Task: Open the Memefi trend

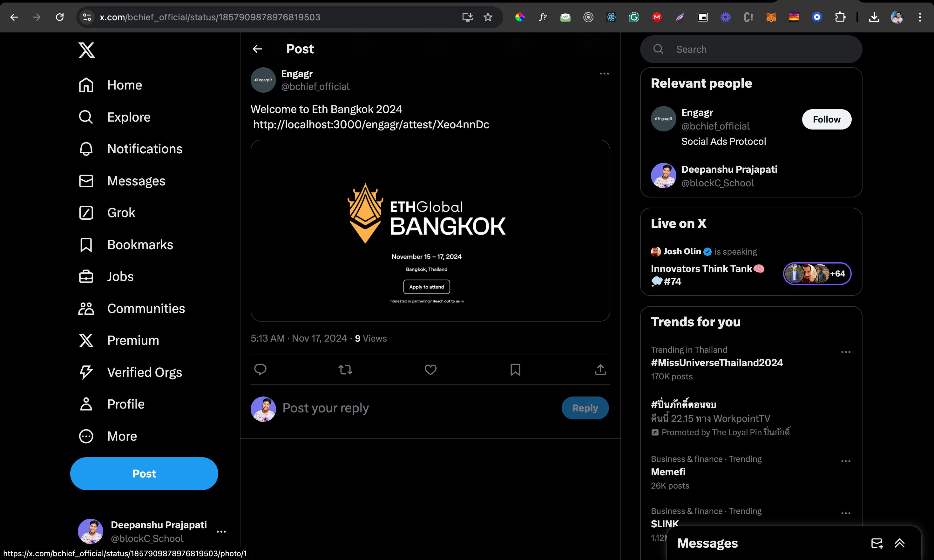Action: (x=668, y=472)
